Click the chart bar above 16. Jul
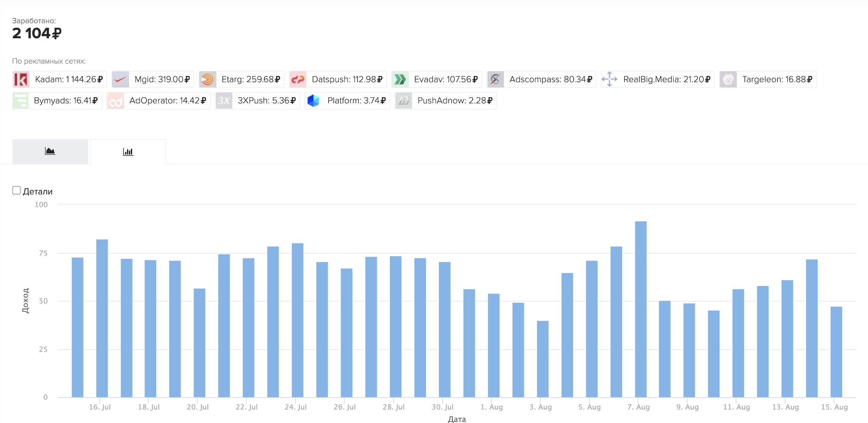 pos(102,319)
